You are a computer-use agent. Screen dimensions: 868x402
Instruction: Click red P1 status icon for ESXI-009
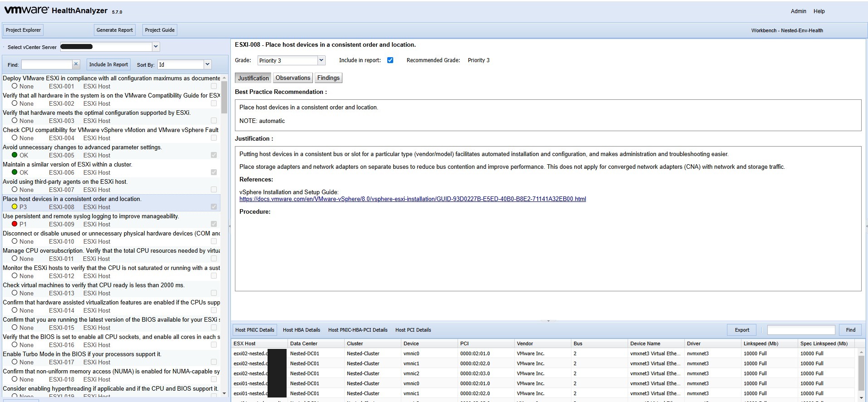[15, 224]
